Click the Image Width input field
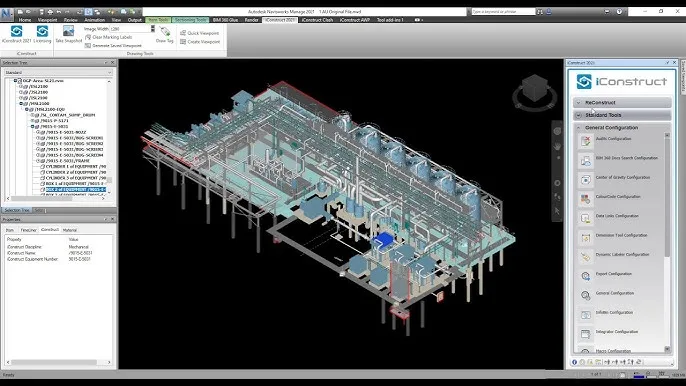 [130, 29]
